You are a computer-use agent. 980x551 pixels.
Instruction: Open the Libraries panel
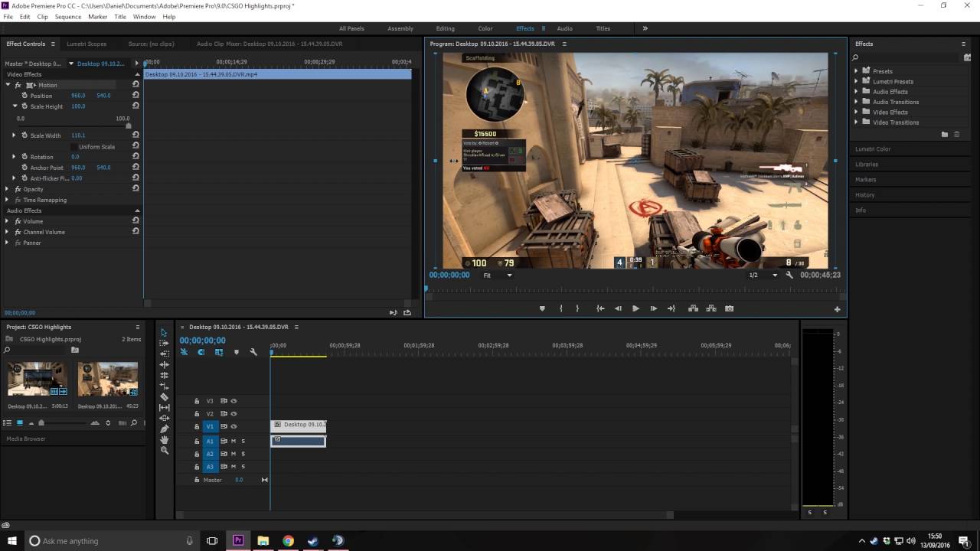pyautogui.click(x=867, y=165)
